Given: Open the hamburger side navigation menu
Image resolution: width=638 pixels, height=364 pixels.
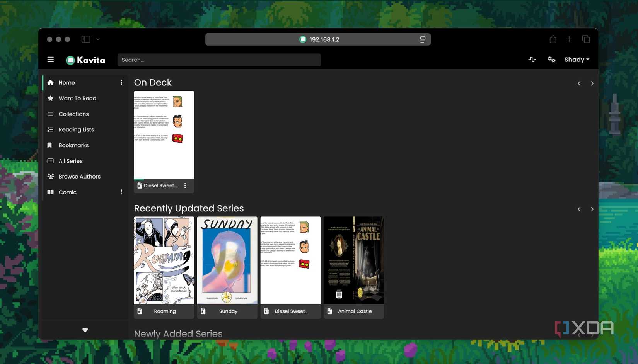Looking at the screenshot, I should point(51,60).
